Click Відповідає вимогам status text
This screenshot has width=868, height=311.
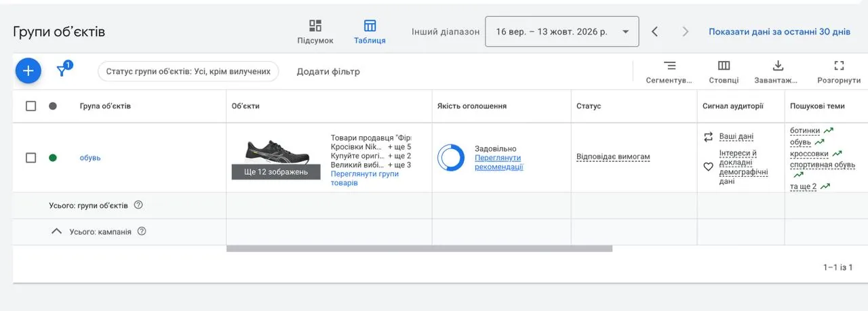click(613, 157)
